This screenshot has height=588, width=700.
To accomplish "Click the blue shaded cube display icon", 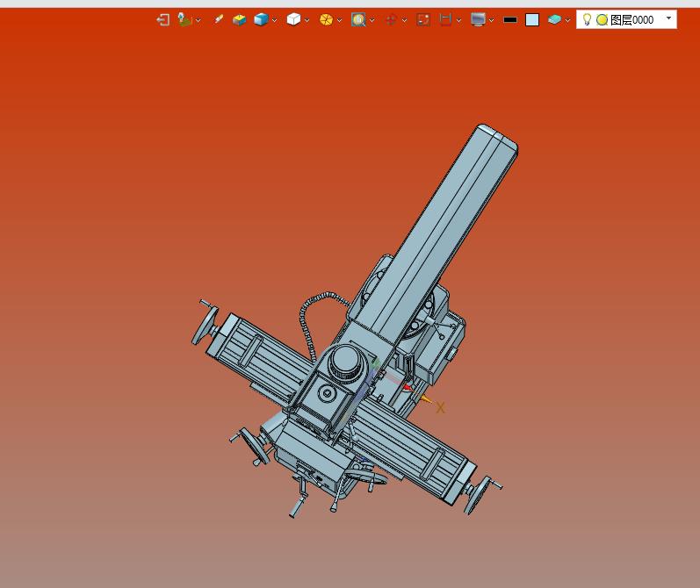I will [x=261, y=19].
